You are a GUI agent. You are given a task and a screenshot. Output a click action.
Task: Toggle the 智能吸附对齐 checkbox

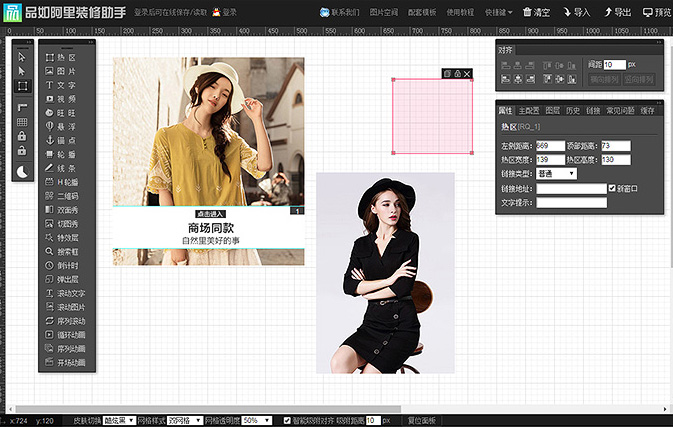point(287,421)
